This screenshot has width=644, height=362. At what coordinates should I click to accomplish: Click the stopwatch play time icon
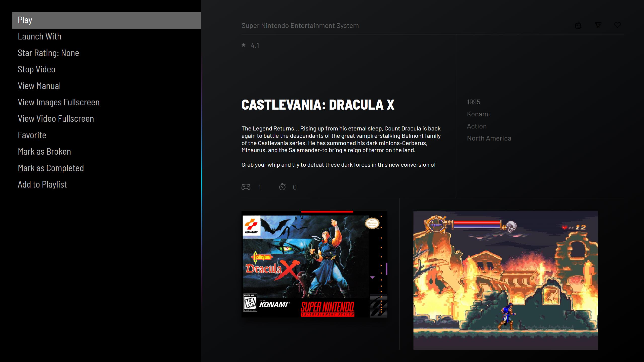pos(282,187)
